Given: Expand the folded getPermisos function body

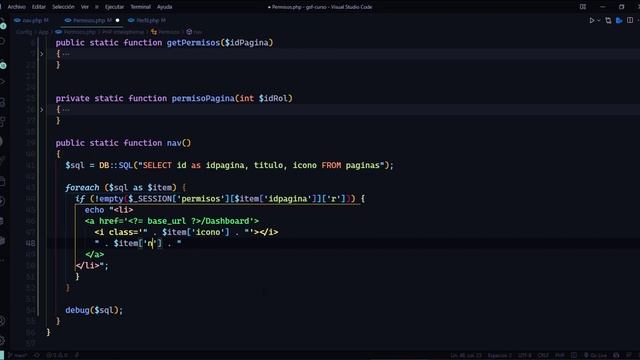Looking at the screenshot, I should point(42,54).
